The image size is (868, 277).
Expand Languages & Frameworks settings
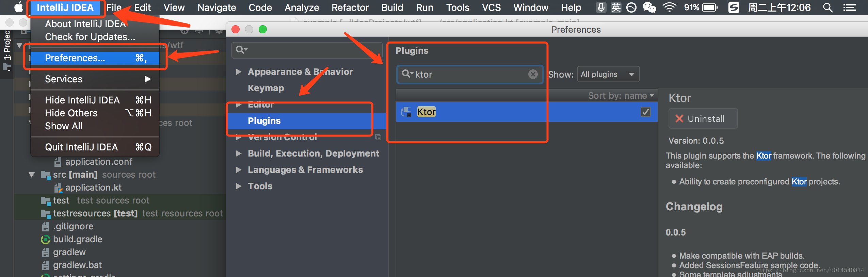239,170
